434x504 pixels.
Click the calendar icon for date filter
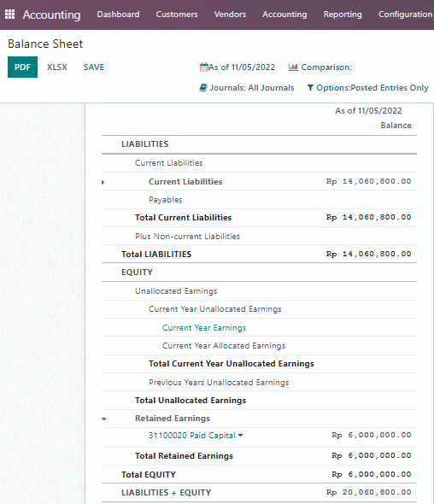(204, 67)
